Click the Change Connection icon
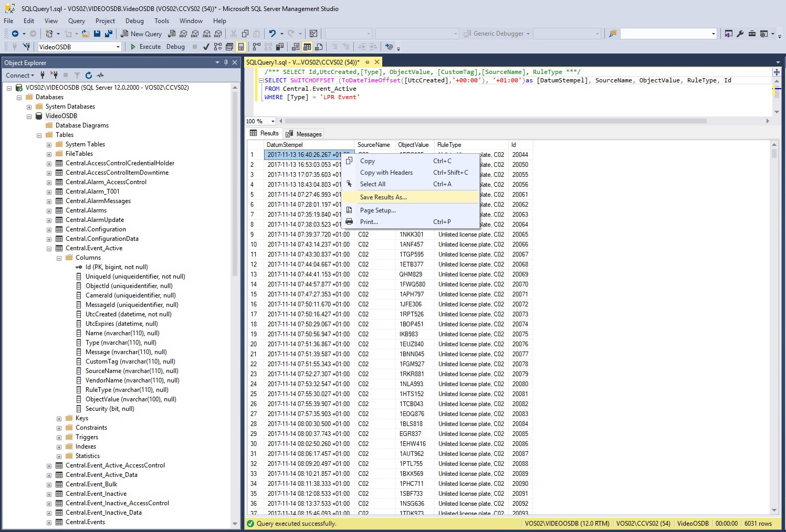The width and height of the screenshot is (786, 532). [26, 47]
